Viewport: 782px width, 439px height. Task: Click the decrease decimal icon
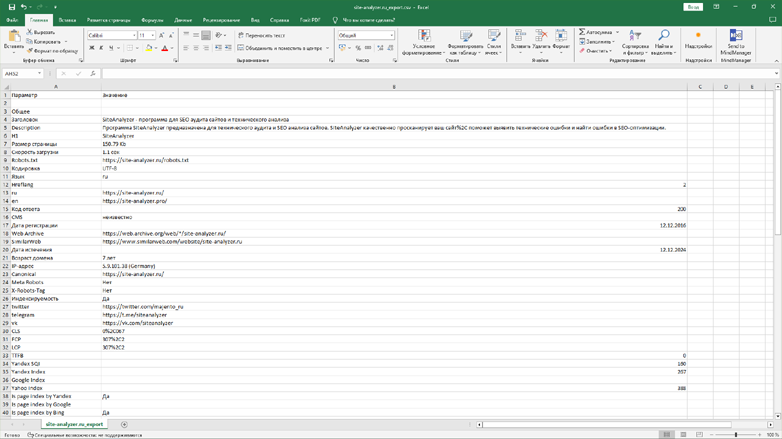[391, 48]
